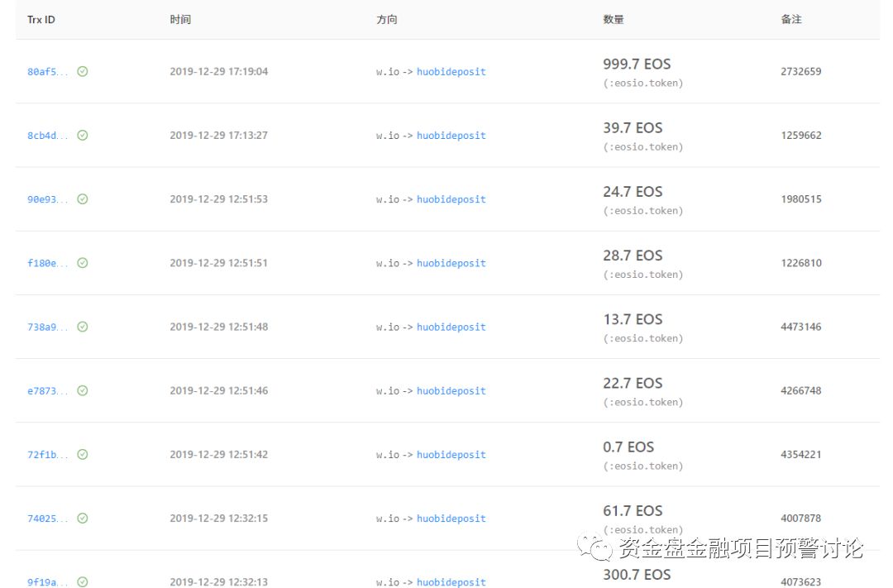Select the 0.7 EOS amount
893x588 pixels.
click(x=628, y=447)
